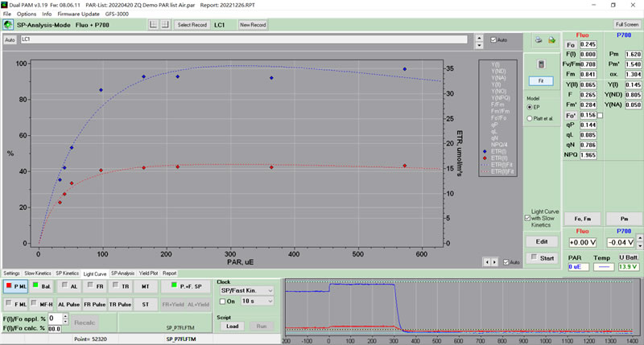Screen dimensions: 644x345
Task: Switch to the Slow Kinetics tab
Action: click(37, 273)
